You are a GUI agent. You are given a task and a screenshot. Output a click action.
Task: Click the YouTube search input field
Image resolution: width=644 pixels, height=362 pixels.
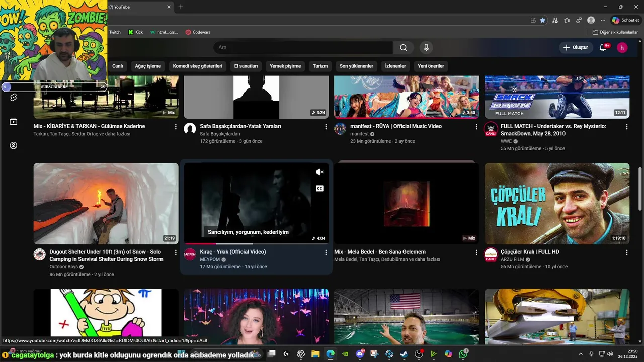(303, 47)
